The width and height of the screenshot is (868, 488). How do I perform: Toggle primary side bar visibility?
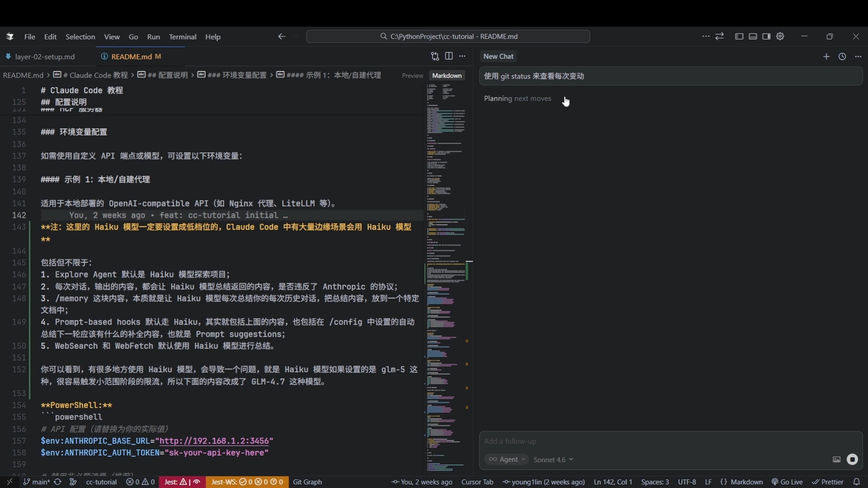[x=739, y=36]
